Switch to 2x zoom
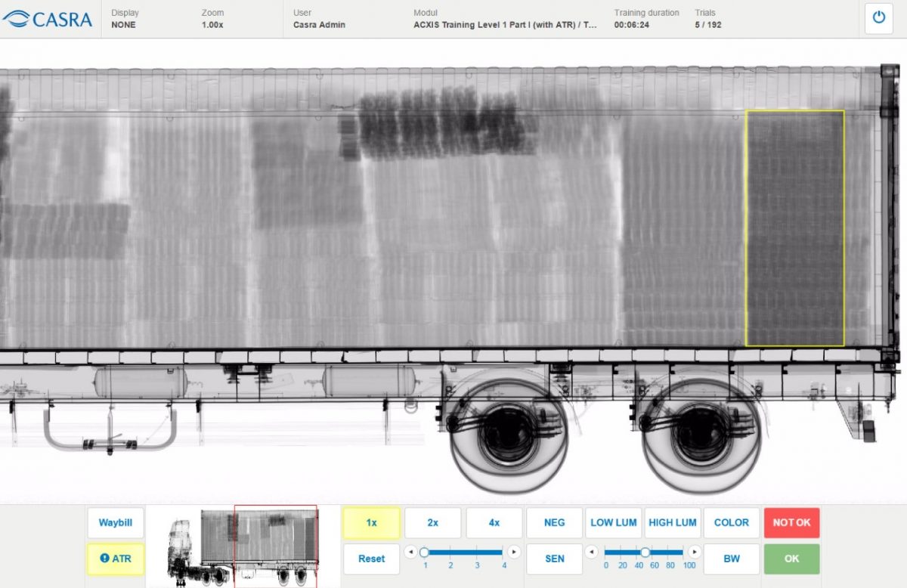Image resolution: width=907 pixels, height=588 pixels. point(432,523)
